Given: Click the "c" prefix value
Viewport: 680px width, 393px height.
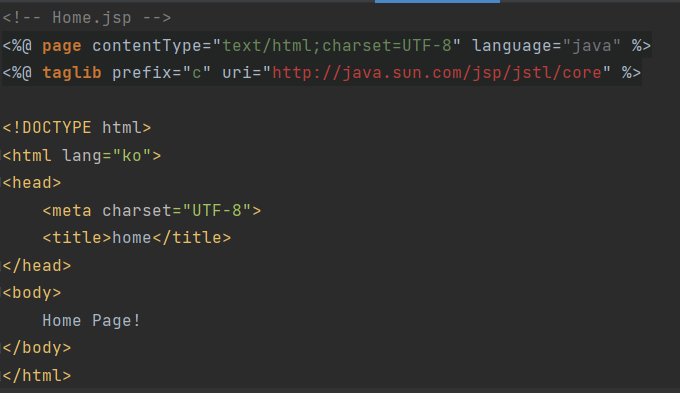Looking at the screenshot, I should pyautogui.click(x=196, y=72).
